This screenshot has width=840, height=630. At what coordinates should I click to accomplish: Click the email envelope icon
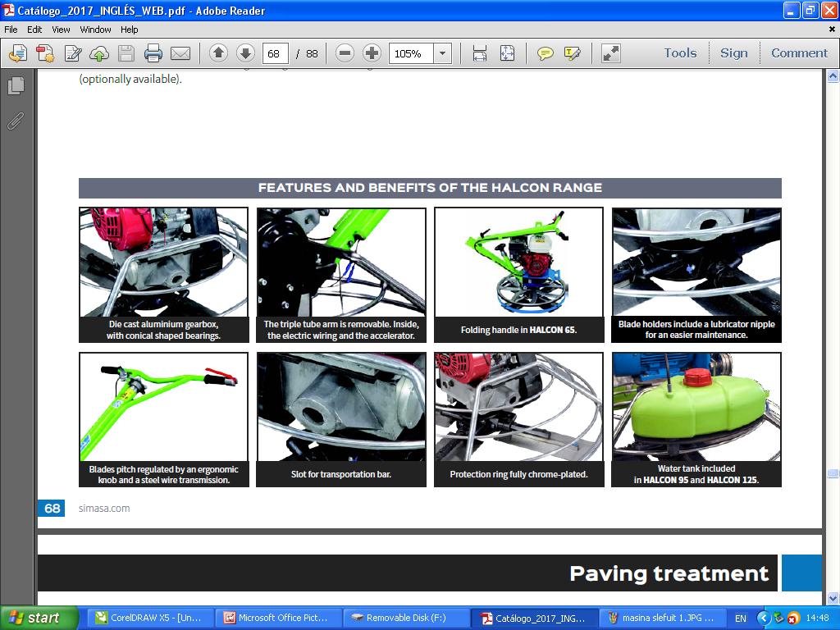[x=180, y=53]
